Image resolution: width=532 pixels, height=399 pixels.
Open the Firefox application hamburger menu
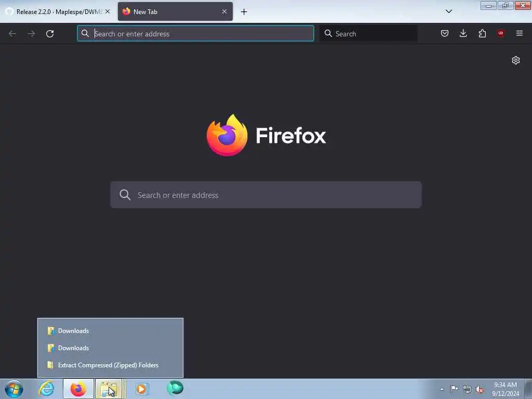520,33
